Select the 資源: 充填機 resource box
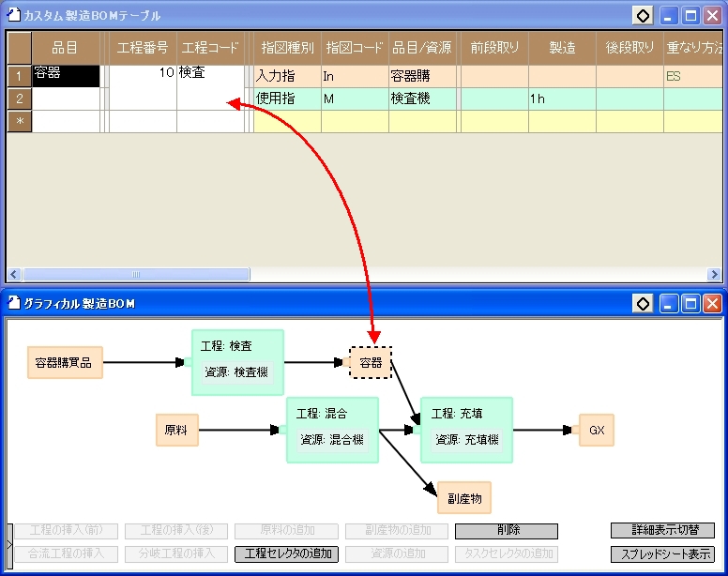 coord(466,440)
